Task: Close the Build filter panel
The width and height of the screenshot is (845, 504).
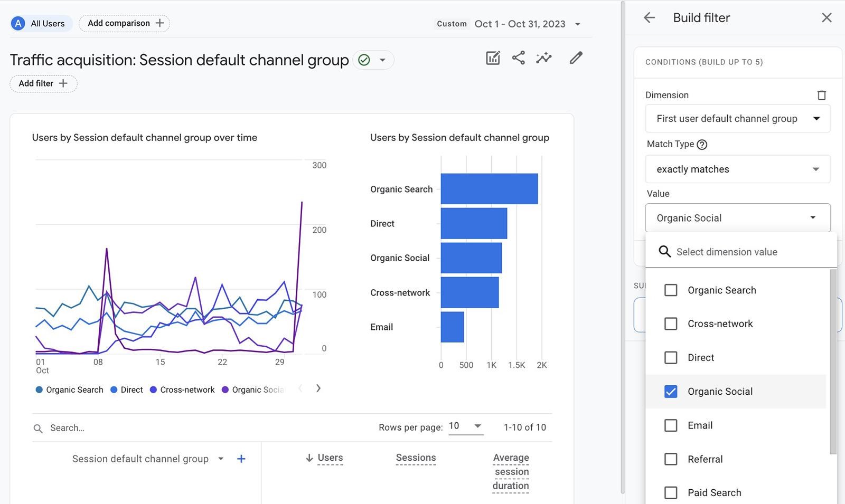Action: pyautogui.click(x=827, y=17)
